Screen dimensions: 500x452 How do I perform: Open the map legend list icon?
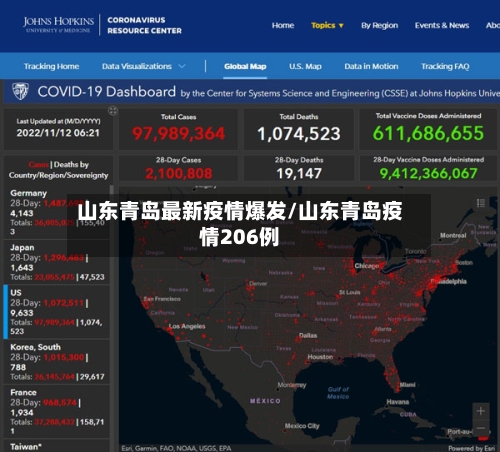[481, 203]
